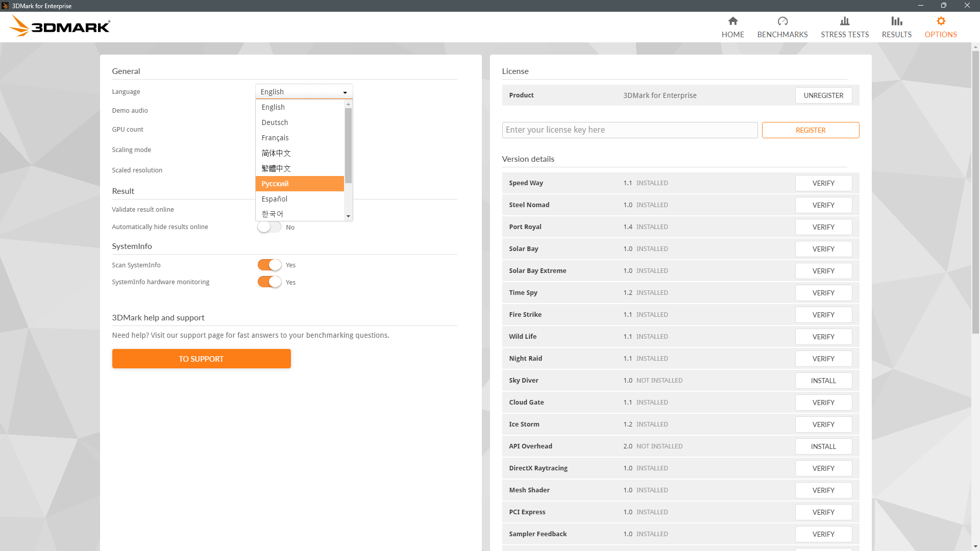
Task: Open the Home page icon
Action: pyautogui.click(x=732, y=21)
